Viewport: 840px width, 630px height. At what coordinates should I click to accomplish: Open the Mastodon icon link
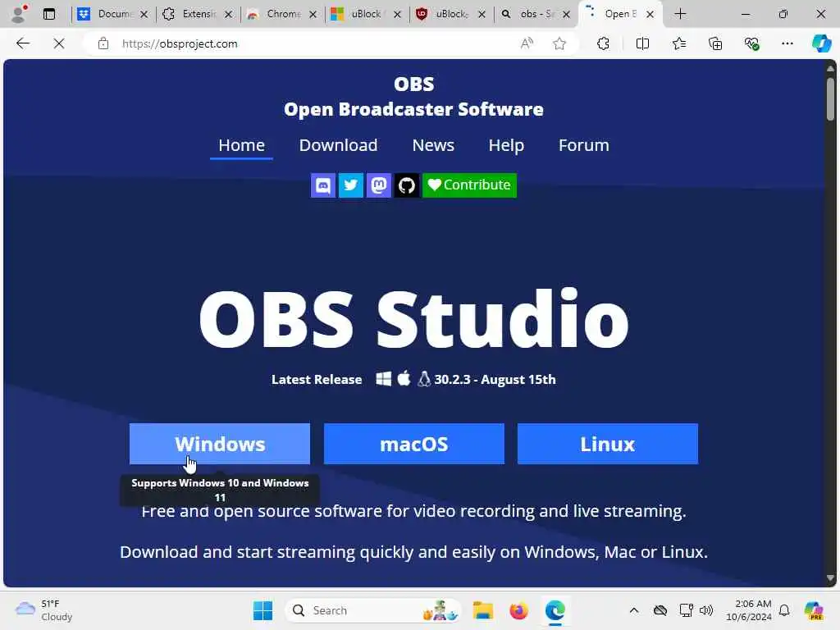(379, 185)
